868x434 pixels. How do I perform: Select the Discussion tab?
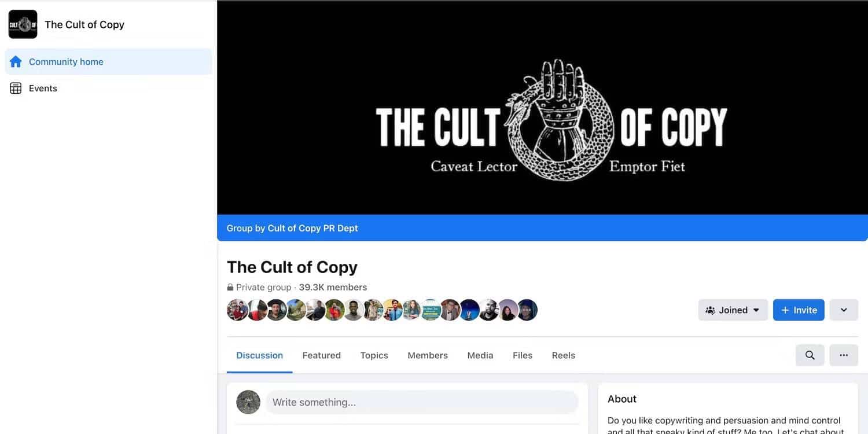click(260, 355)
